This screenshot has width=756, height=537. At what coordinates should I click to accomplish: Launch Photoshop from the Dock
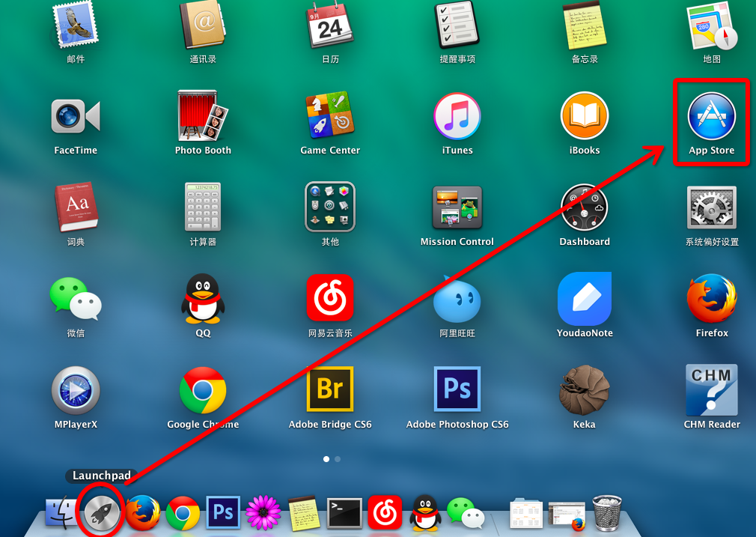coord(223,512)
